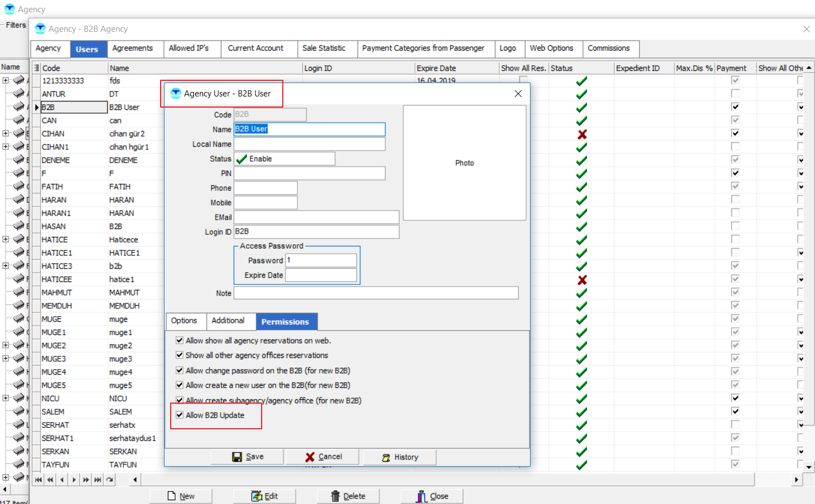
Task: Open the History button in dialog
Action: click(x=400, y=457)
